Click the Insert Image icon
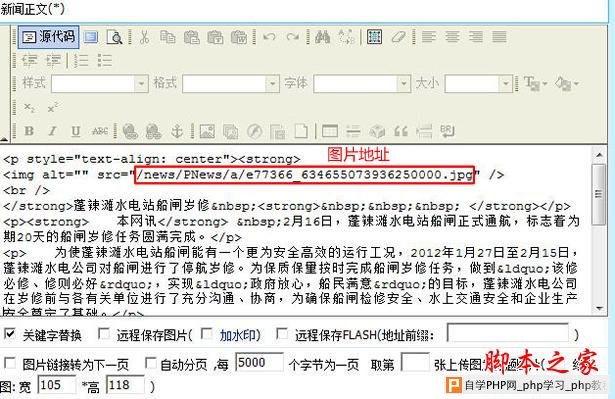 point(207,131)
